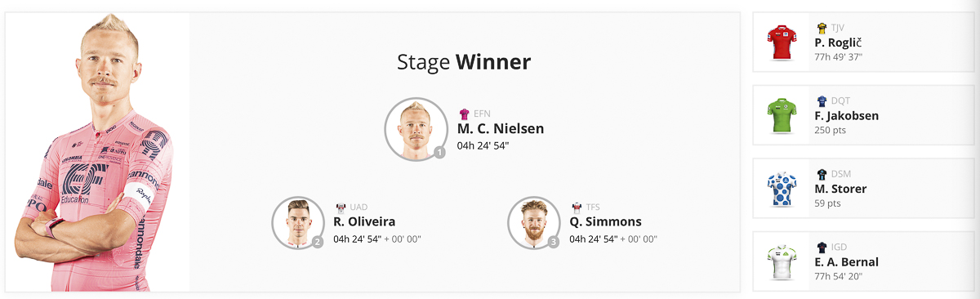Click the TFS team jersey icon
Image resolution: width=980 pixels, height=299 pixels.
point(577,208)
